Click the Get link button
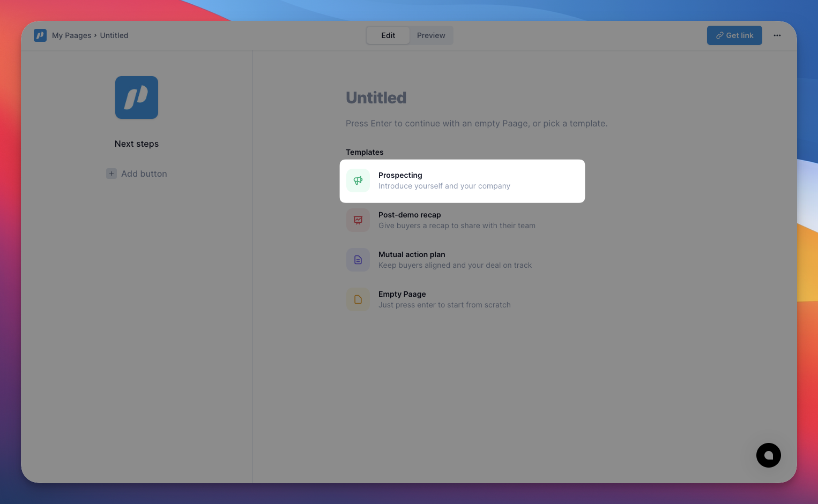The height and width of the screenshot is (504, 818). click(x=734, y=35)
